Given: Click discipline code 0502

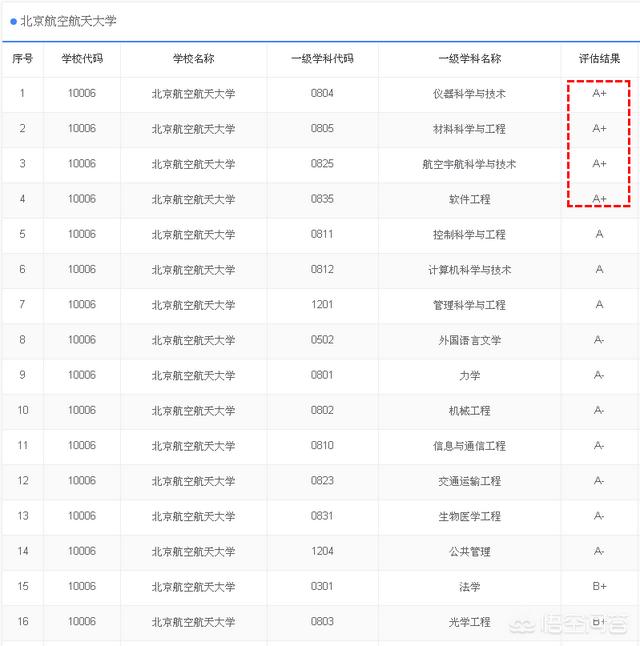Looking at the screenshot, I should [322, 340].
